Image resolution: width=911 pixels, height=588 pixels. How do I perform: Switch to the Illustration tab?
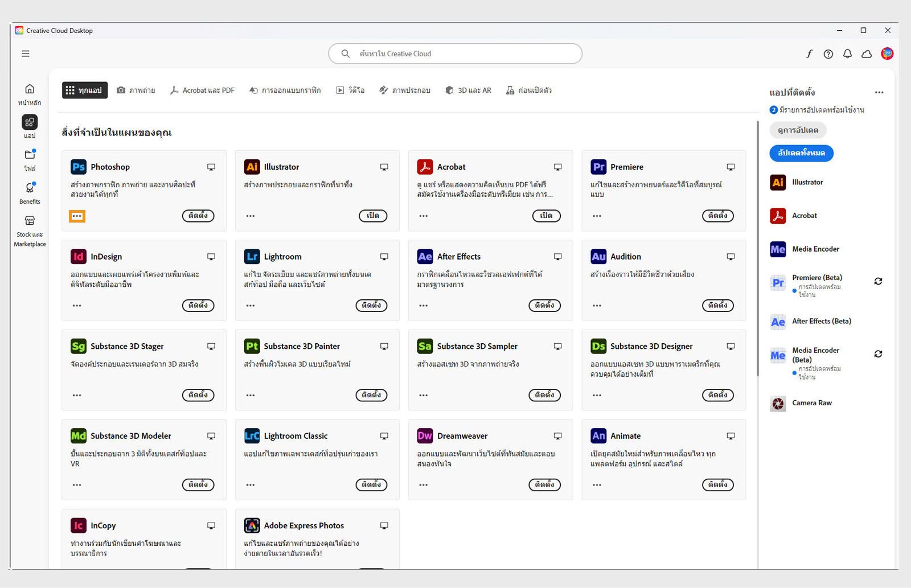(405, 90)
